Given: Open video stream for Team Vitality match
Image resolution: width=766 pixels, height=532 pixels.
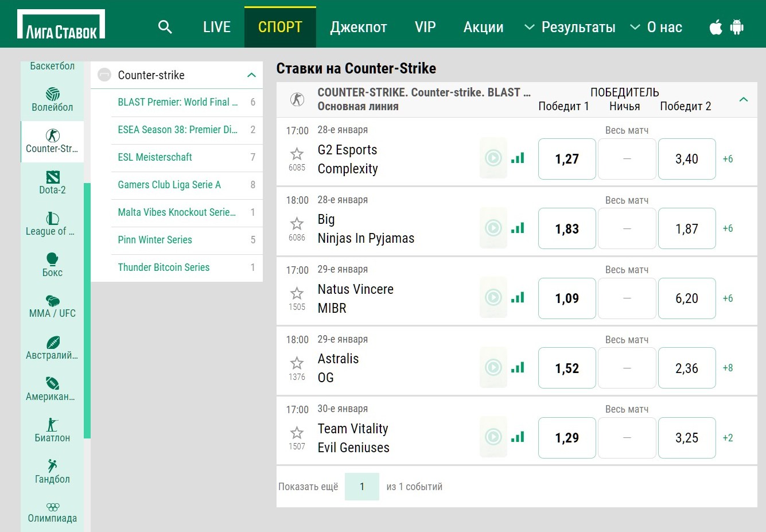Looking at the screenshot, I should click(x=493, y=437).
